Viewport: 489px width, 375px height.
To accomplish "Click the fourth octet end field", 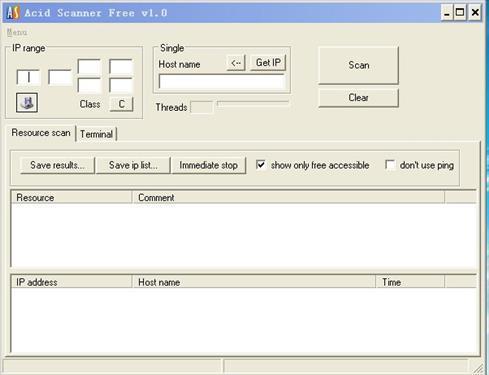I will point(121,85).
